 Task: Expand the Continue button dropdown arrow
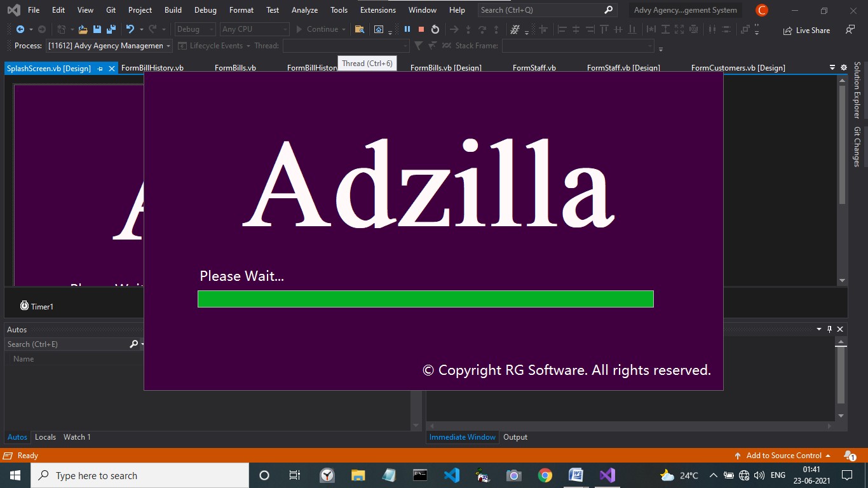(x=344, y=29)
